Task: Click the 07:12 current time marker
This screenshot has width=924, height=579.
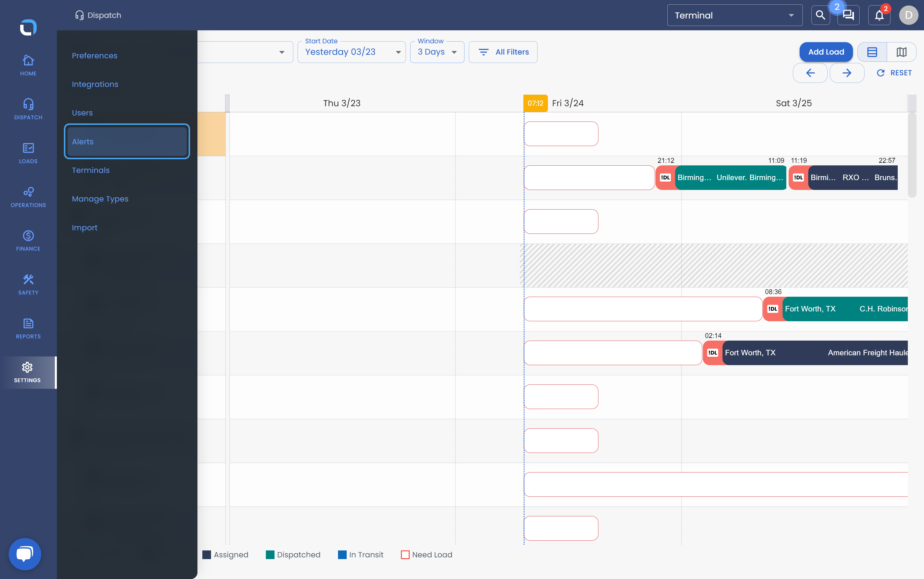Action: click(x=535, y=103)
